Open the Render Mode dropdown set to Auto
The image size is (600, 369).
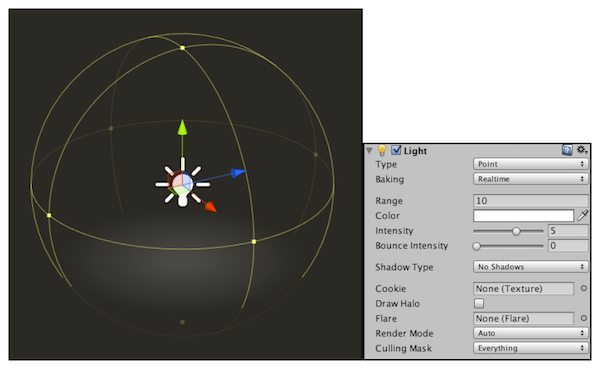[x=530, y=333]
